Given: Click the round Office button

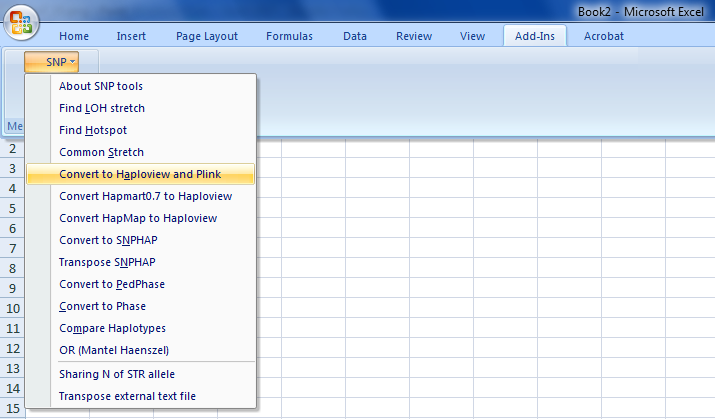Looking at the screenshot, I should pyautogui.click(x=22, y=23).
